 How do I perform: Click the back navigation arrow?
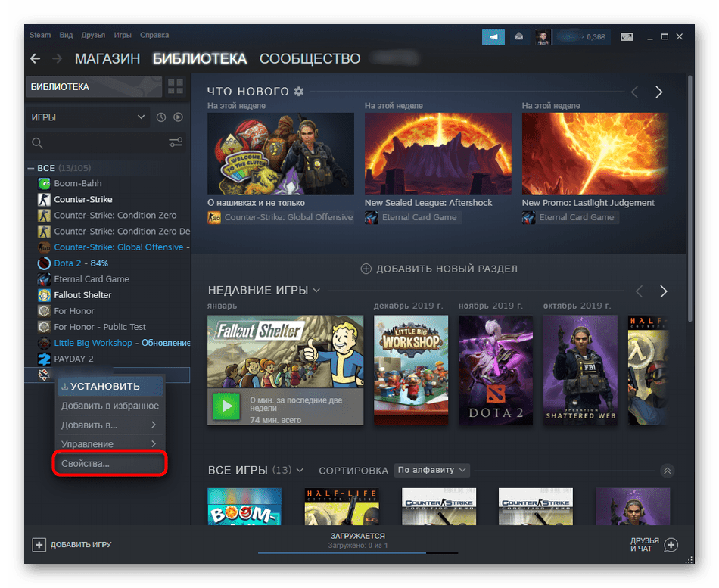(36, 59)
